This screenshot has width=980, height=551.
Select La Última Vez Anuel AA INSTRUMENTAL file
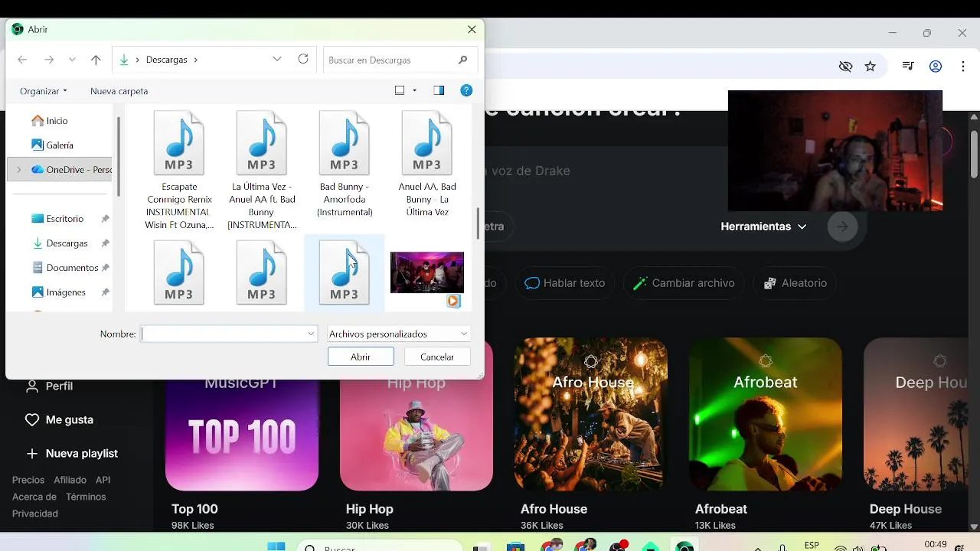pos(262,170)
